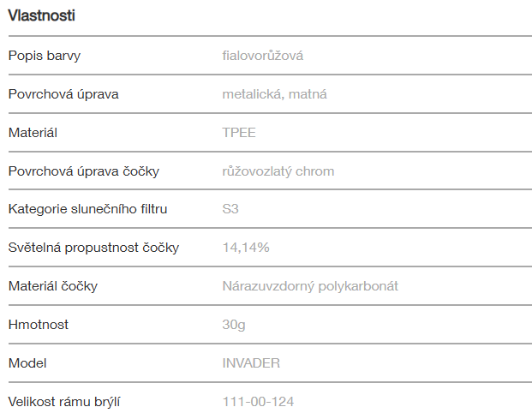Click the Hmotnost label
Viewport: 532px width, 413px height.
point(39,325)
